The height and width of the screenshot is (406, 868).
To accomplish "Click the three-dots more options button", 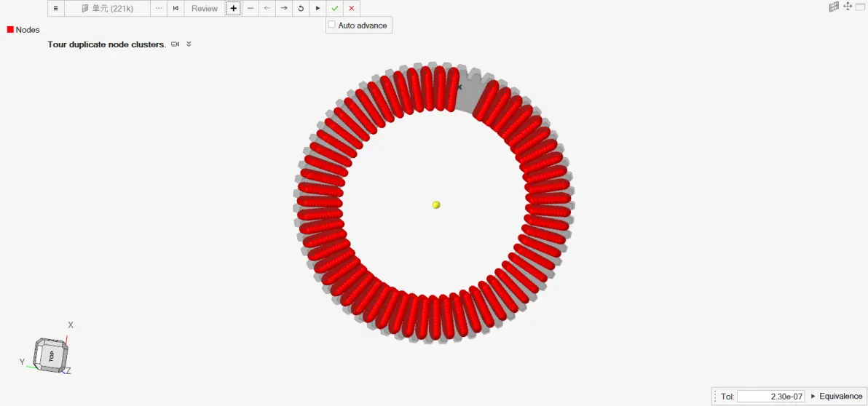I will (x=159, y=8).
